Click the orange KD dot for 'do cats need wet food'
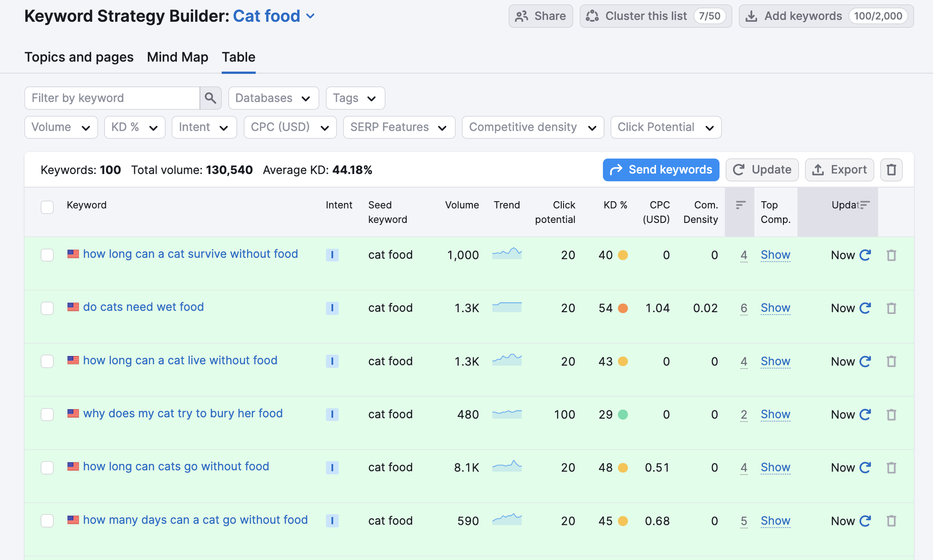The image size is (933, 560). tap(623, 308)
